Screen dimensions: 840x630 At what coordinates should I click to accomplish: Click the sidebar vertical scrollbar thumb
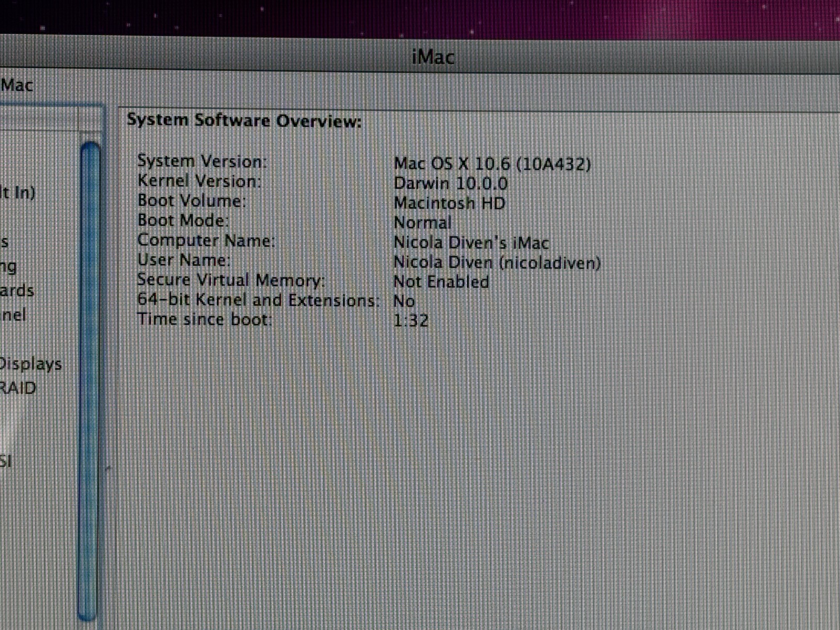click(89, 382)
